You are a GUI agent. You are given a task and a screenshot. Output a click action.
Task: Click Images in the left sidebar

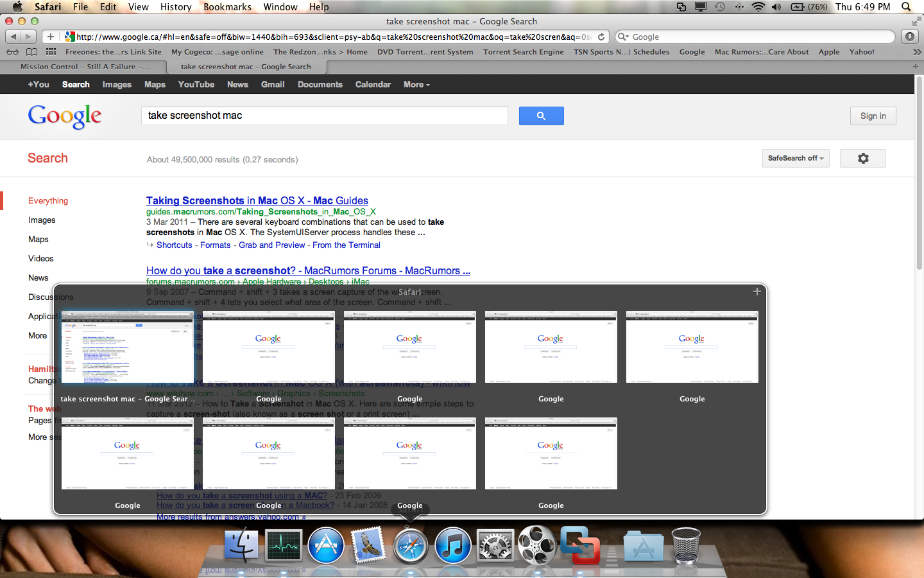pyautogui.click(x=42, y=220)
